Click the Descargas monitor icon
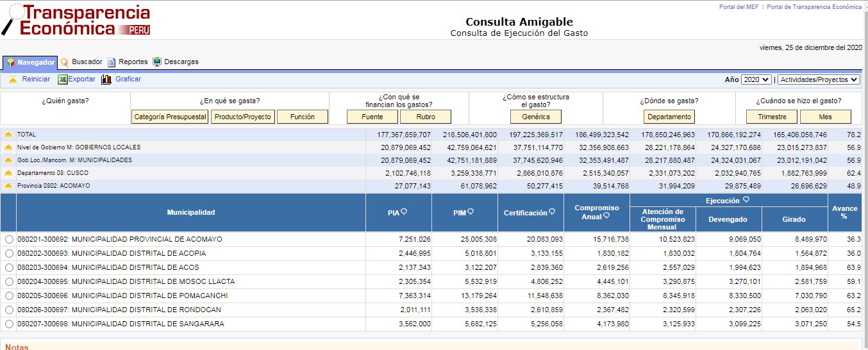Viewport: 868px width, 350px height. (157, 62)
